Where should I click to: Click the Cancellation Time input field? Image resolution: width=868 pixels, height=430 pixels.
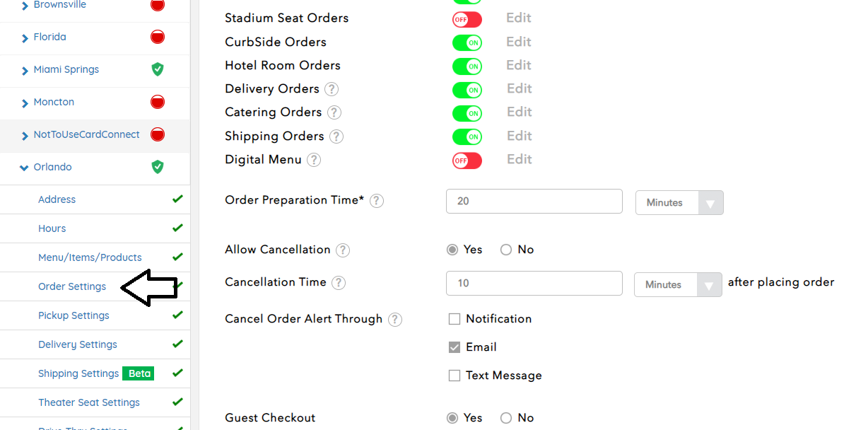534,283
